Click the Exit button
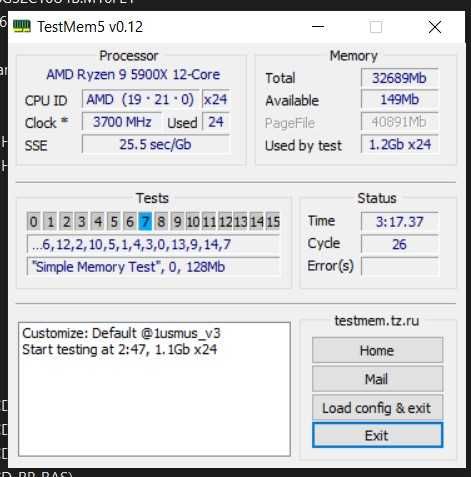Image resolution: width=471 pixels, height=477 pixels. pos(377,435)
